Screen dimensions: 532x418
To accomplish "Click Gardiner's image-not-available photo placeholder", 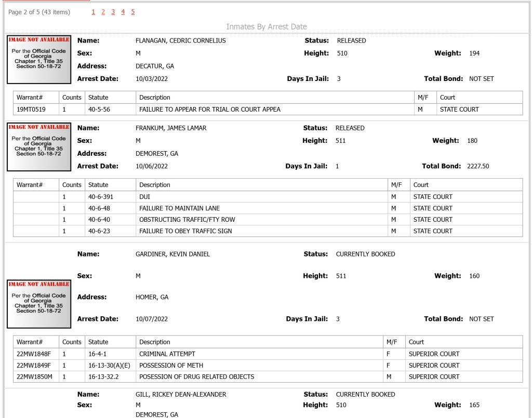I will [x=39, y=304].
